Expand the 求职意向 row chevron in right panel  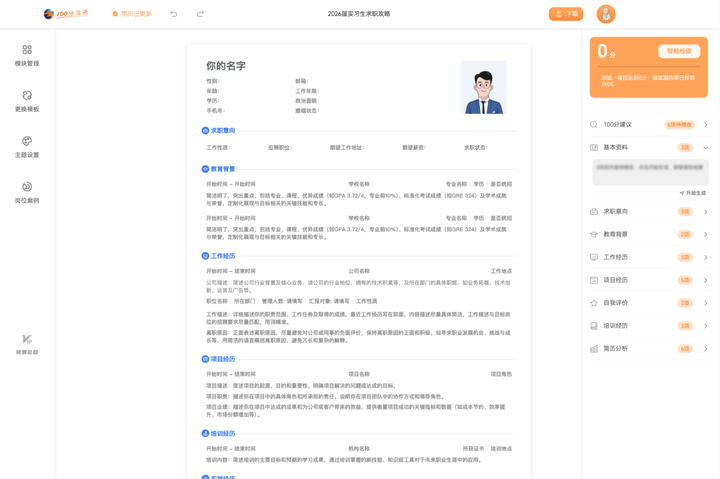tap(706, 212)
